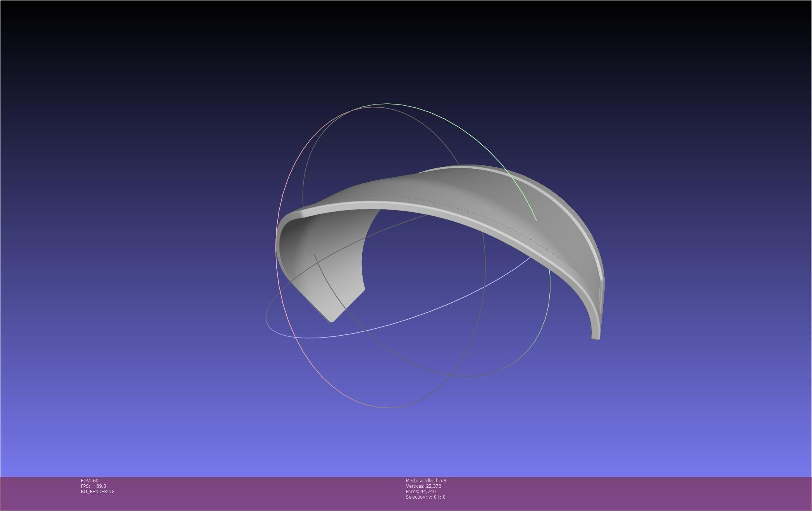The height and width of the screenshot is (511, 812).
Task: Click the 'BO_RENDERING' label
Action: pyautogui.click(x=98, y=492)
